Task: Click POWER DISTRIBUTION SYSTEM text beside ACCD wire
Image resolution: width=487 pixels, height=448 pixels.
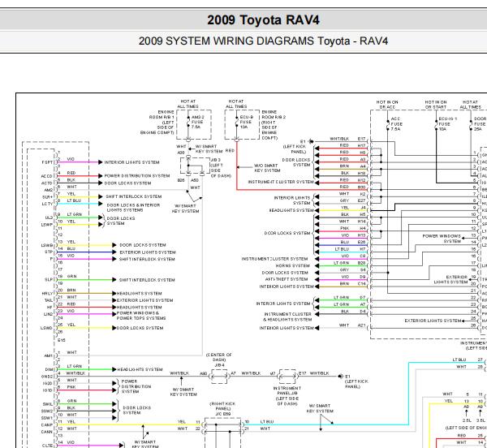Action: [x=137, y=176]
